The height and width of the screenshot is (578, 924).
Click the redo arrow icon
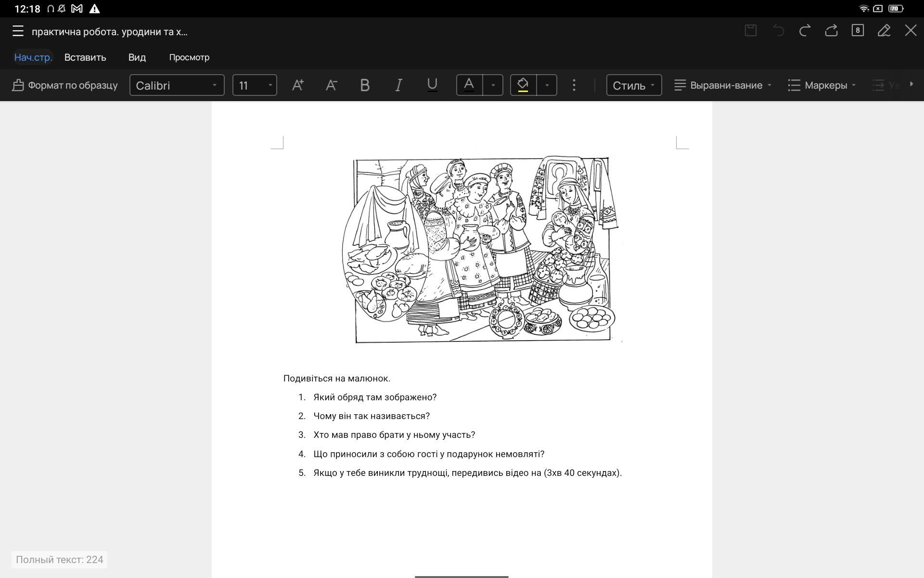click(x=805, y=31)
